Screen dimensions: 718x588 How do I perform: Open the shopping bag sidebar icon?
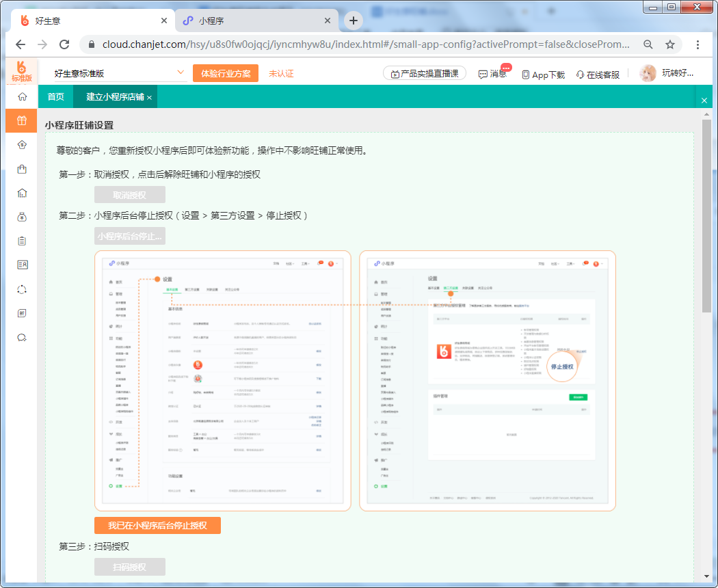tap(21, 169)
